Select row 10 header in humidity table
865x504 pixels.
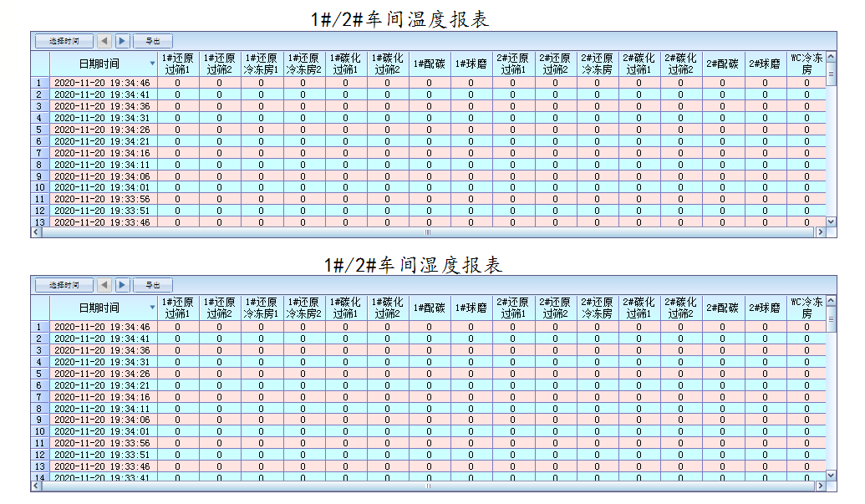point(39,432)
